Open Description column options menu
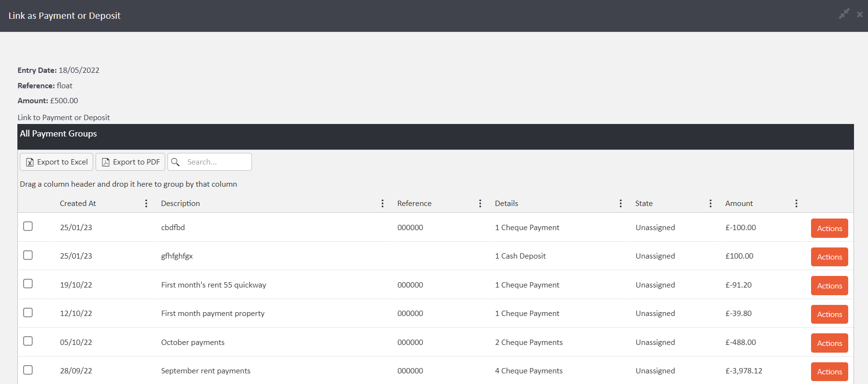The image size is (868, 384). [382, 204]
